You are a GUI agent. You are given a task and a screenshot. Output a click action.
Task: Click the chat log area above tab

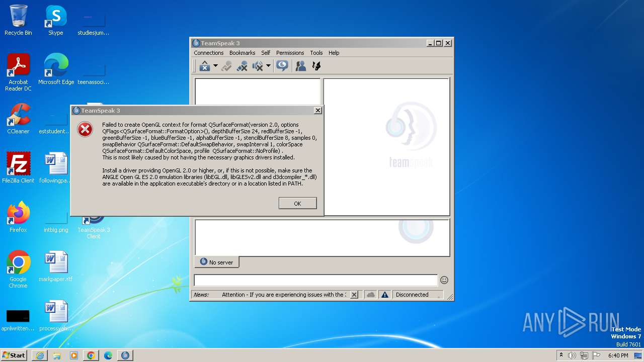pos(322,238)
